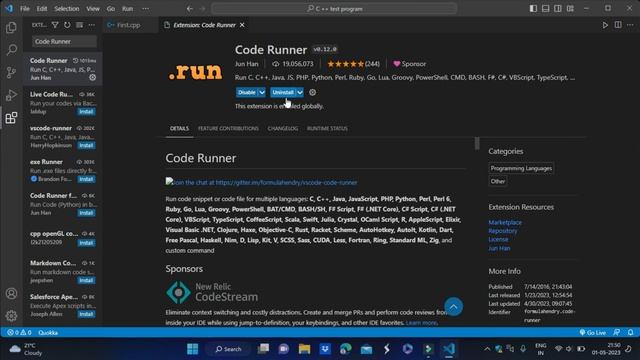Open the Windows Start menu

click(193, 349)
